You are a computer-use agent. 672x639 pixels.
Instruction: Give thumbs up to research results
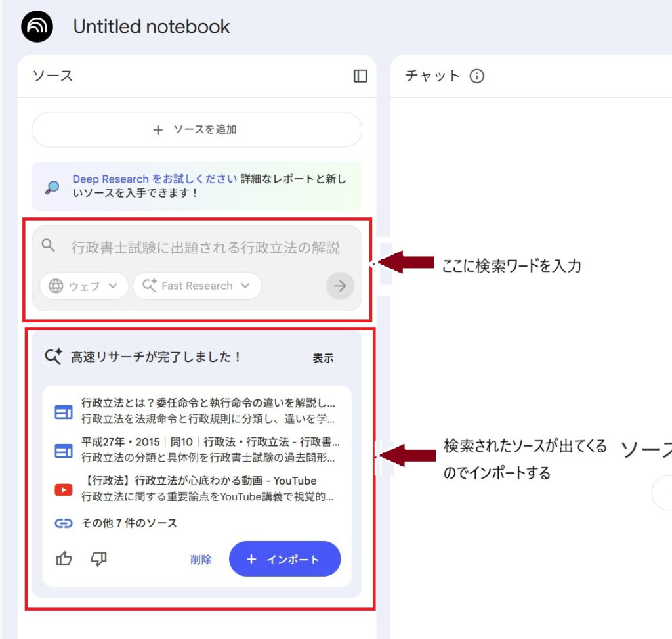64,559
